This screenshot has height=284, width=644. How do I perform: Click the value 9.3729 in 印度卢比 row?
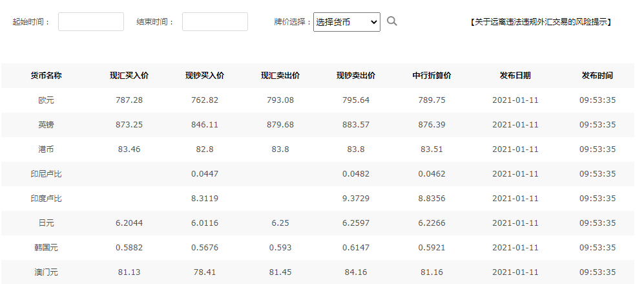[x=356, y=199]
